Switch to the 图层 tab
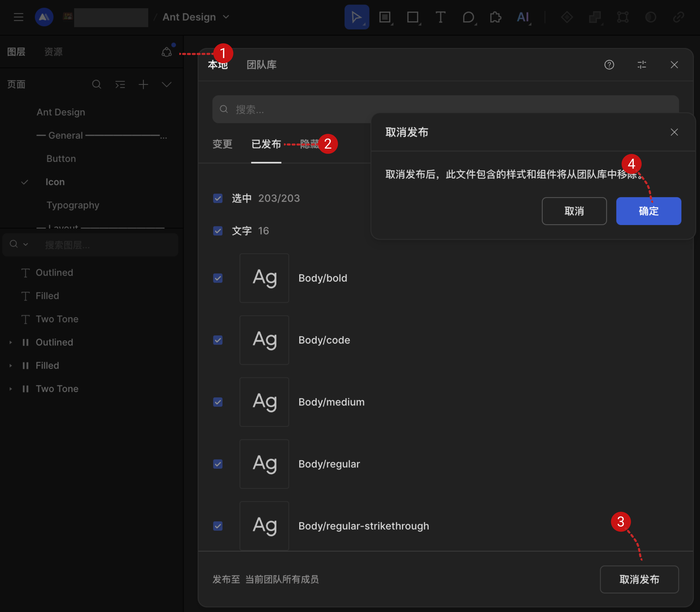Viewport: 700px width, 612px height. click(x=16, y=52)
